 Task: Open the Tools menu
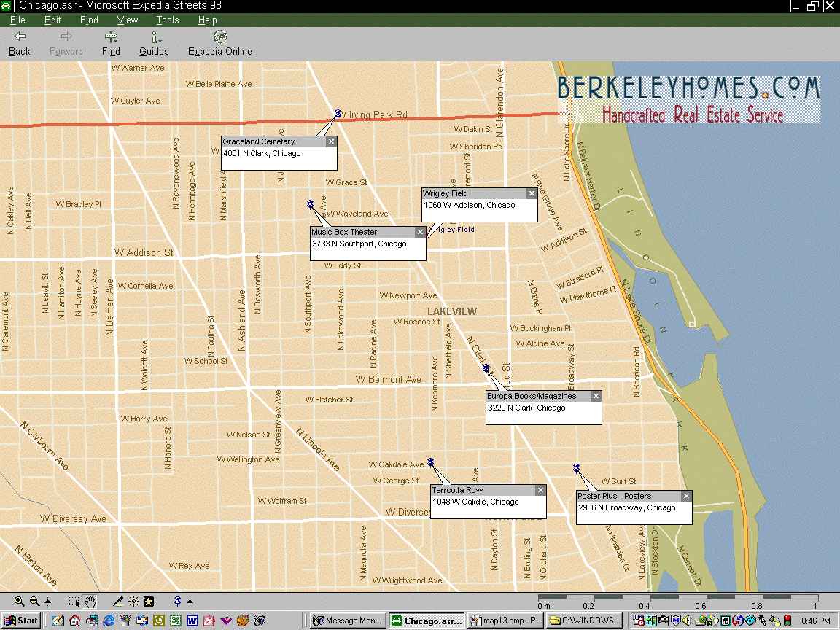(x=167, y=20)
